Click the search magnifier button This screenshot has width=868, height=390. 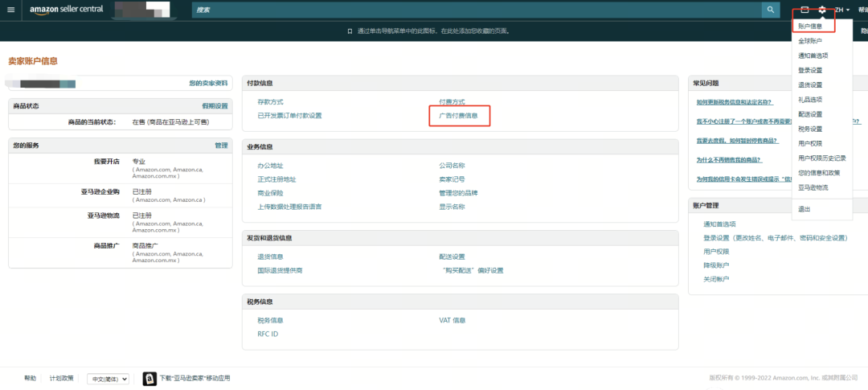[x=770, y=10]
